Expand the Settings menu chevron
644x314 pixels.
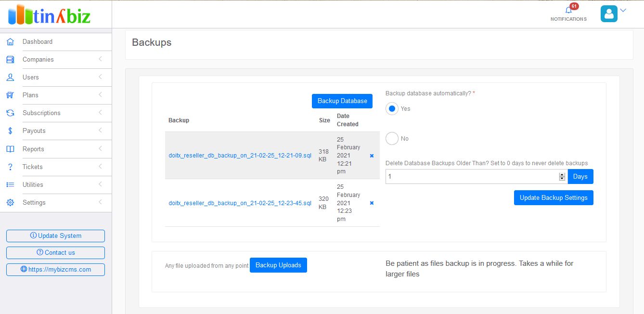(x=100, y=202)
